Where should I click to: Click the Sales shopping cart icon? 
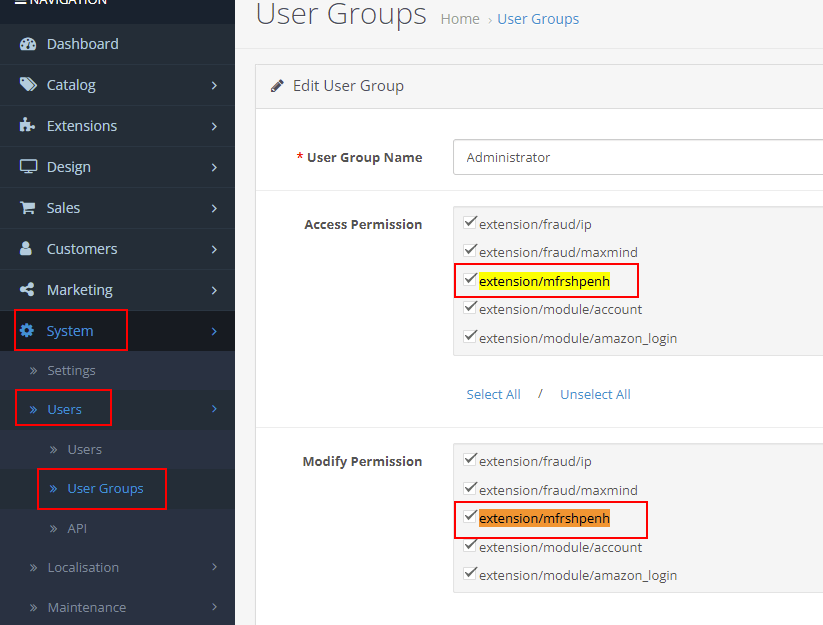click(x=25, y=207)
